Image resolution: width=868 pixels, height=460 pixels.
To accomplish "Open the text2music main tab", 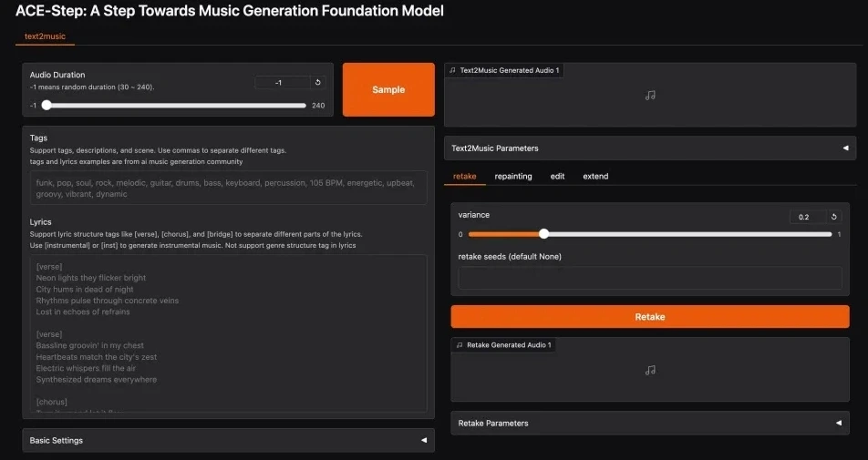I will [45, 36].
